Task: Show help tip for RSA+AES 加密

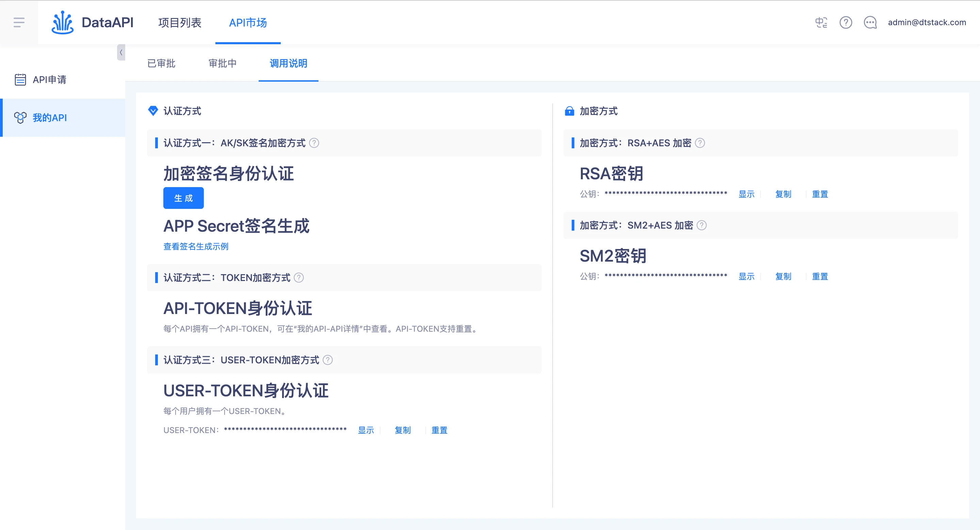Action: pos(700,143)
